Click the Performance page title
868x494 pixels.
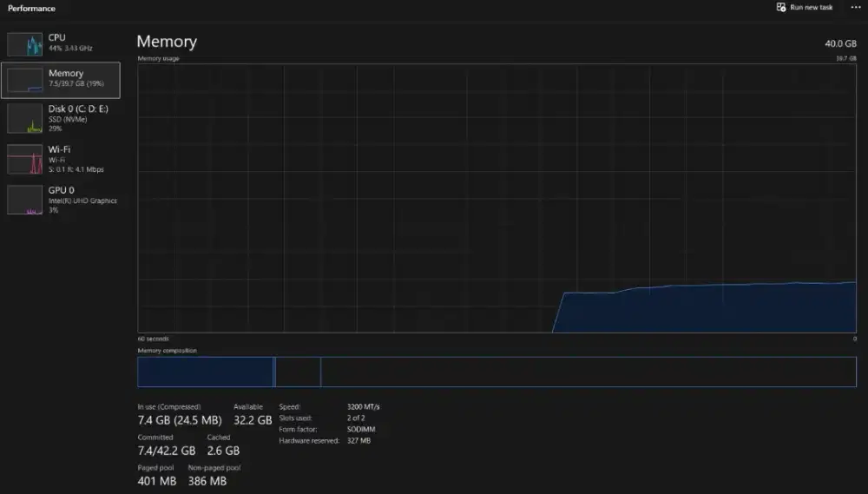pyautogui.click(x=31, y=9)
